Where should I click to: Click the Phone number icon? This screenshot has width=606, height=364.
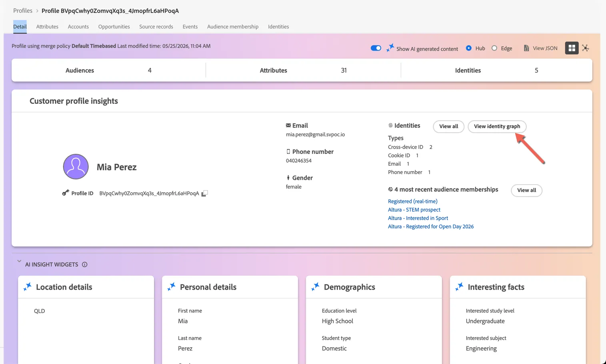click(x=288, y=151)
